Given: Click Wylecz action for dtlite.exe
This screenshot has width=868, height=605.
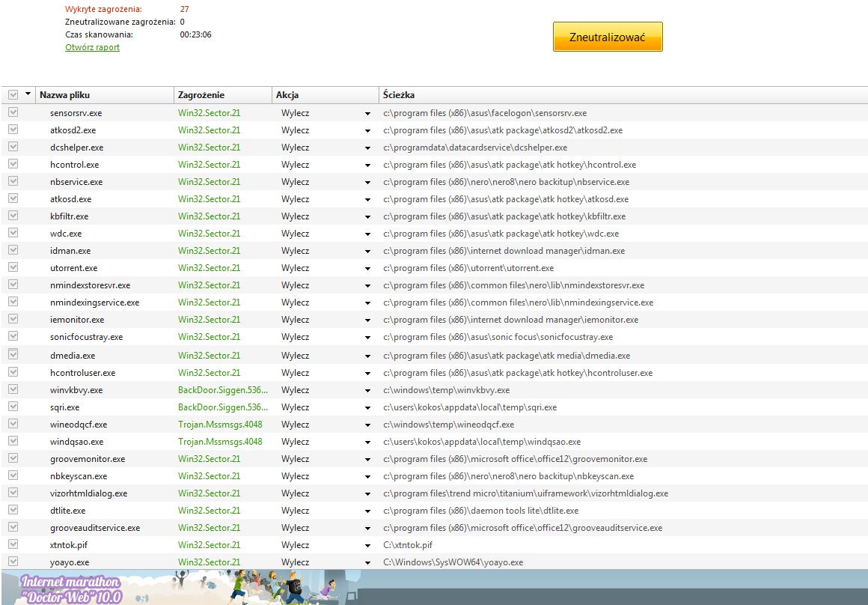Looking at the screenshot, I should [295, 511].
